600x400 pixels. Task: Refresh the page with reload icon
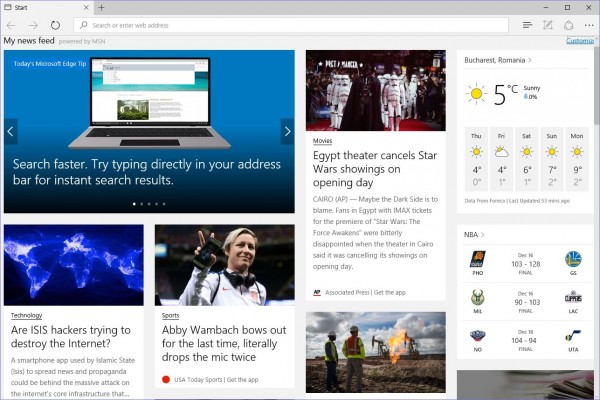(55, 24)
